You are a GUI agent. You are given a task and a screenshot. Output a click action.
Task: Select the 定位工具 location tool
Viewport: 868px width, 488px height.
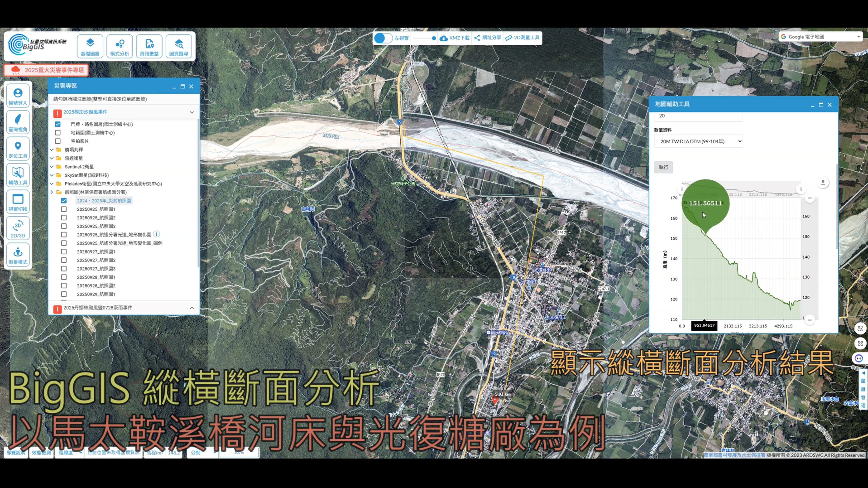pos(18,149)
